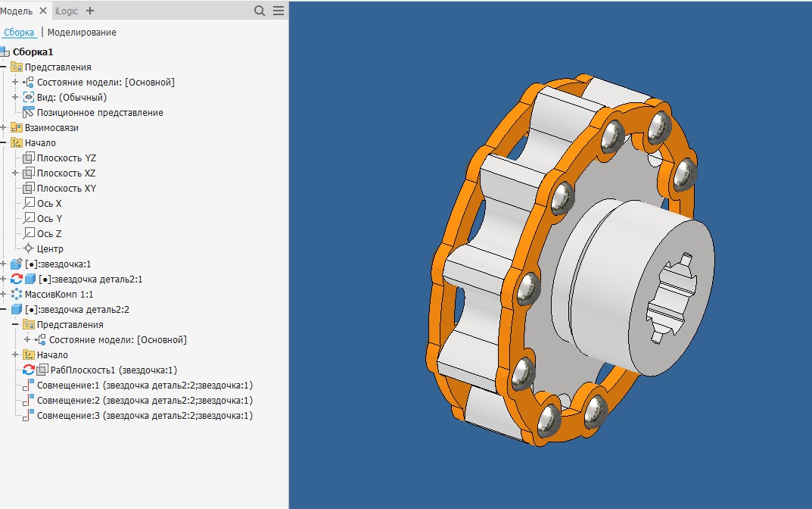Select the Плоскость YZ plane icon

[29, 158]
